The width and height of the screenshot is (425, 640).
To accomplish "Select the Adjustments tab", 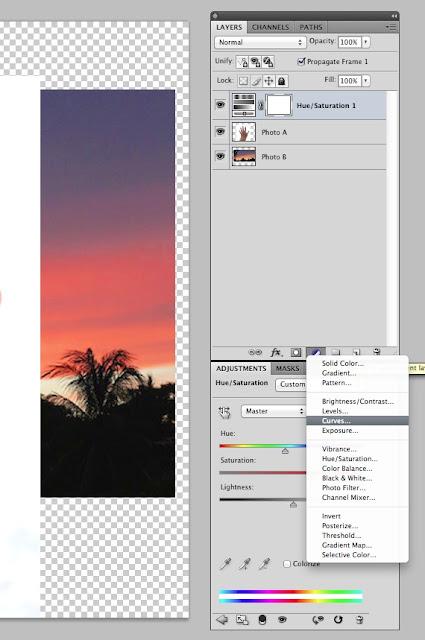I will [x=241, y=368].
